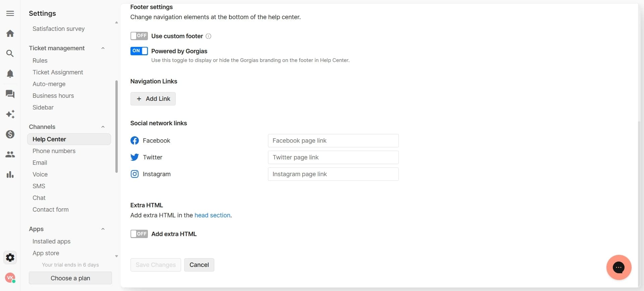Click the Home icon in the sidebar
Screen dimensions: 644x291
pyautogui.click(x=10, y=33)
